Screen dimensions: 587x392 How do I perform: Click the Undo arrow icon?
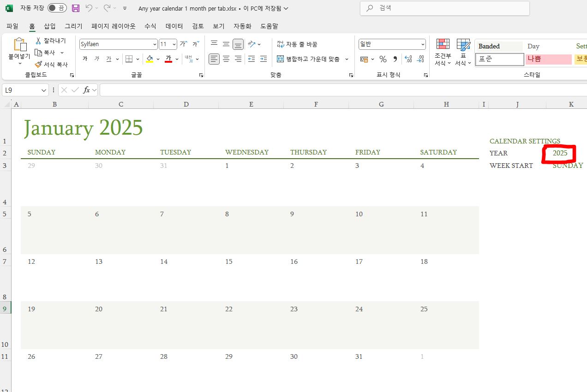89,8
